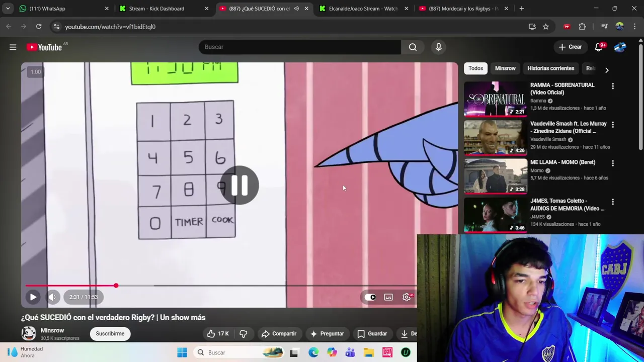The height and width of the screenshot is (362, 644).
Task: Open a new browser tab
Action: (x=522, y=9)
